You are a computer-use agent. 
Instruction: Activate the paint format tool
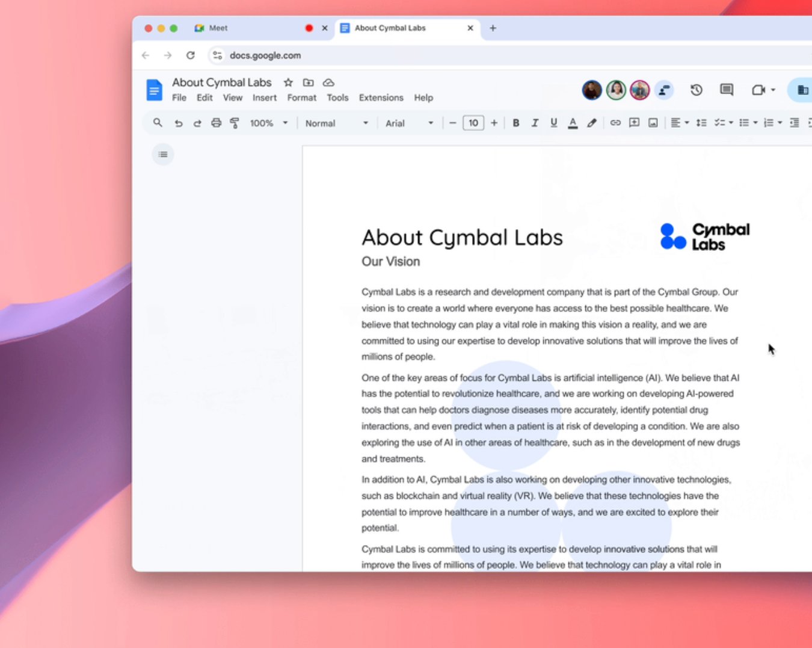(x=235, y=123)
